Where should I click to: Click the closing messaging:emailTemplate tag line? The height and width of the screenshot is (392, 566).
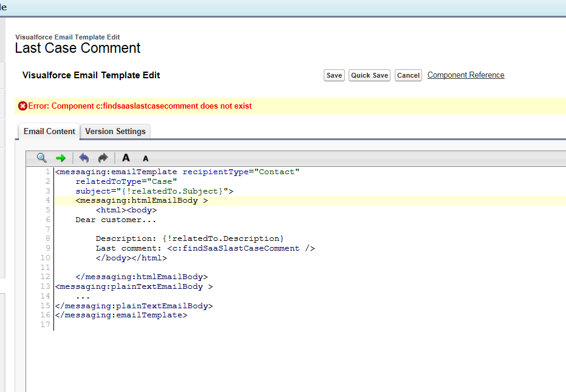(121, 315)
